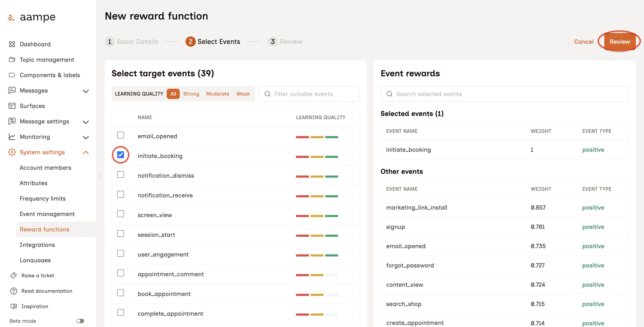644x327 pixels.
Task: Check the appointment_comment checkbox
Action: click(121, 273)
